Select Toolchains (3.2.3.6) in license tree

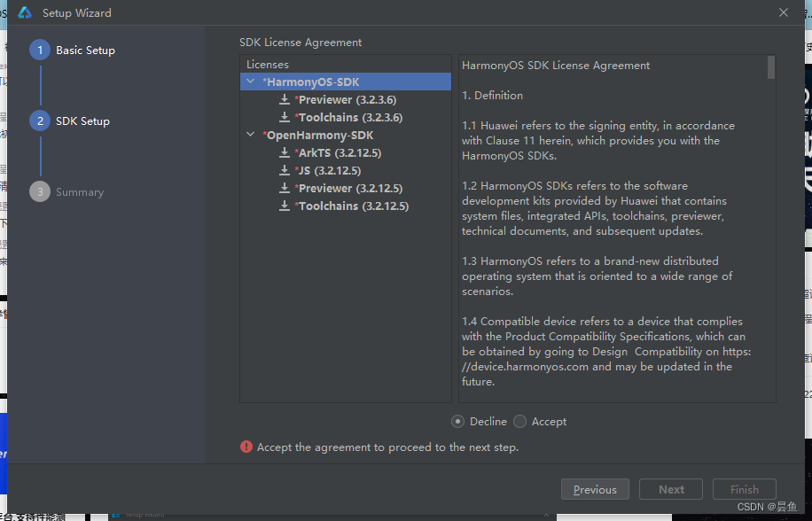point(348,118)
